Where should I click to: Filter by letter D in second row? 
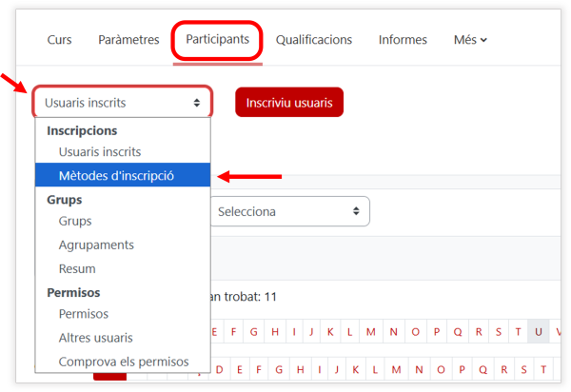(219, 369)
